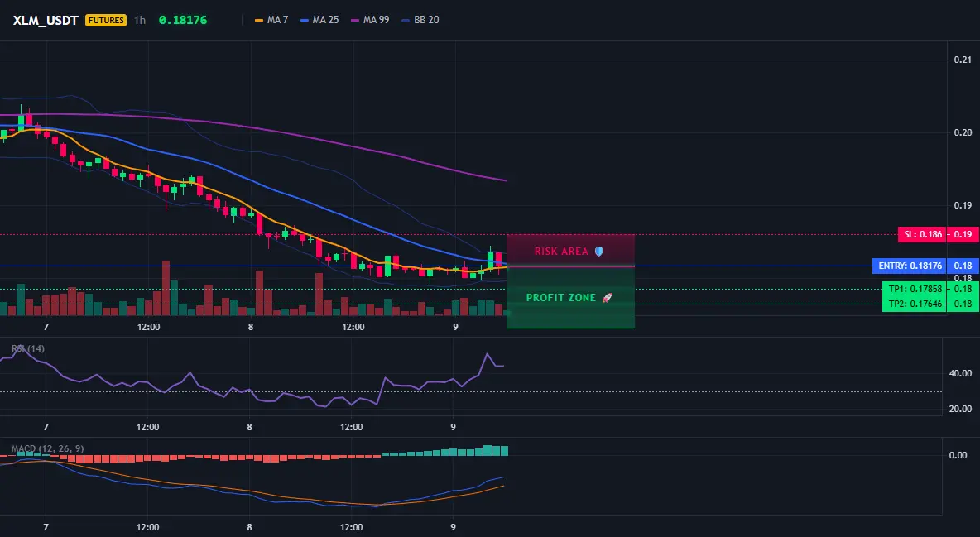
Task: Click the MA 25 legend entry
Action: [320, 20]
